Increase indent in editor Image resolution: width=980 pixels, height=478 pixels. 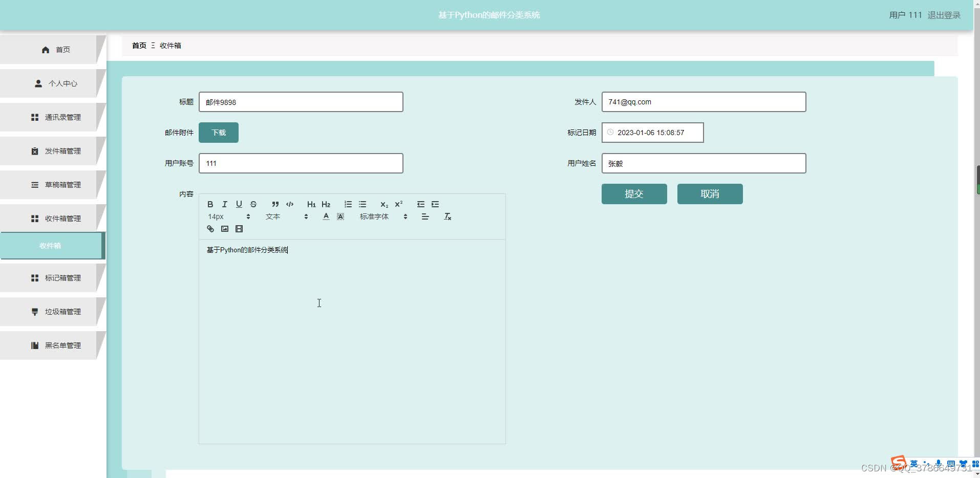(x=435, y=204)
